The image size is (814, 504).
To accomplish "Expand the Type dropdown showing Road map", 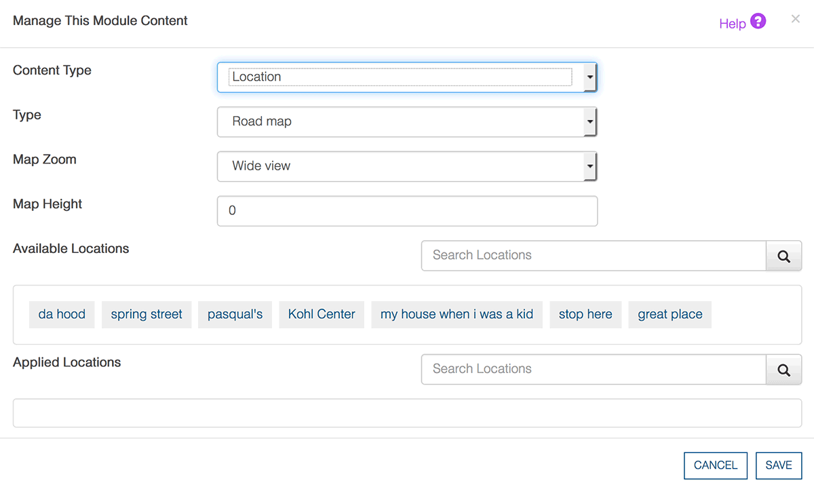I will coord(406,122).
